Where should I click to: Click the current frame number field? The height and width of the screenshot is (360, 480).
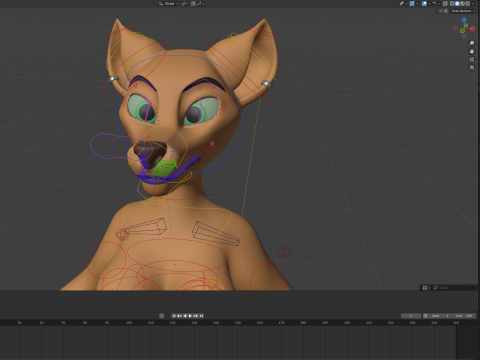tap(411, 316)
